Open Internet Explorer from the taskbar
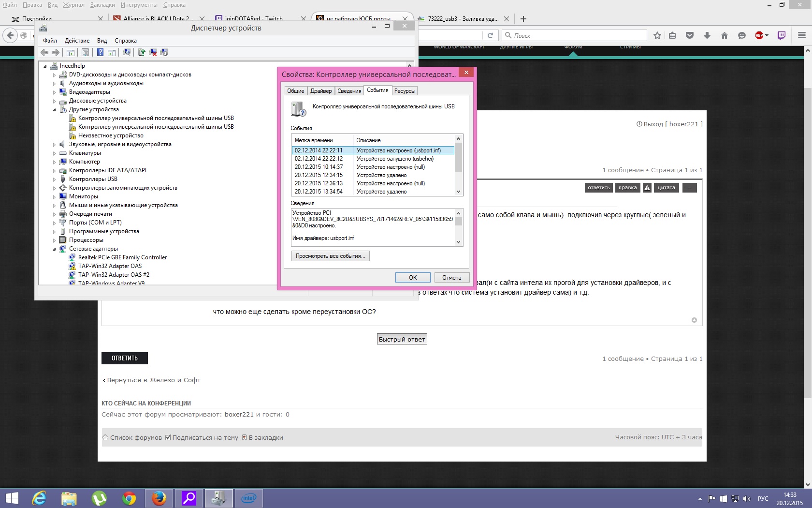The height and width of the screenshot is (508, 812). pos(39,498)
